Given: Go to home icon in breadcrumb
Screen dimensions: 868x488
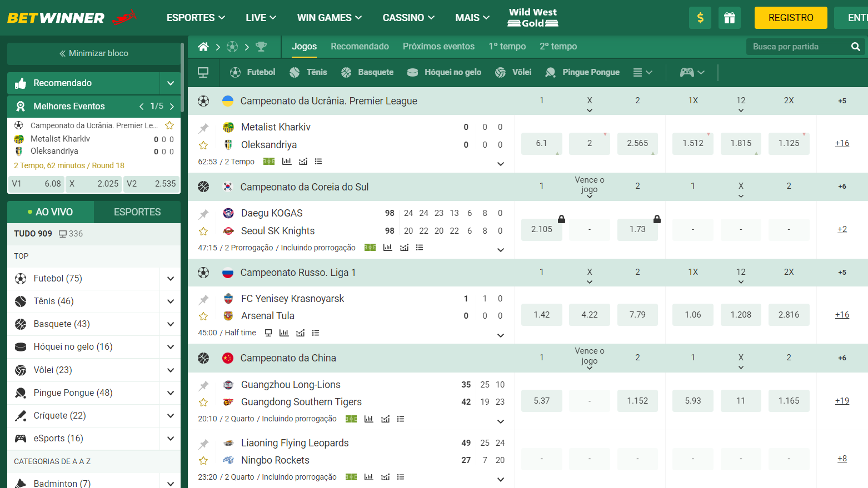Looking at the screenshot, I should point(203,47).
